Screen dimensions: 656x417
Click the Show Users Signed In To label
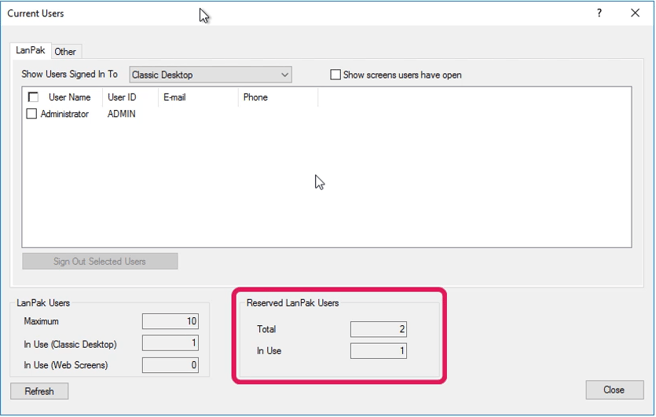(69, 74)
